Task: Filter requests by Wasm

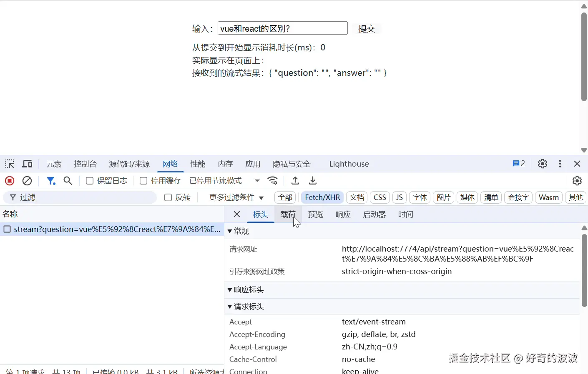Action: tap(549, 197)
